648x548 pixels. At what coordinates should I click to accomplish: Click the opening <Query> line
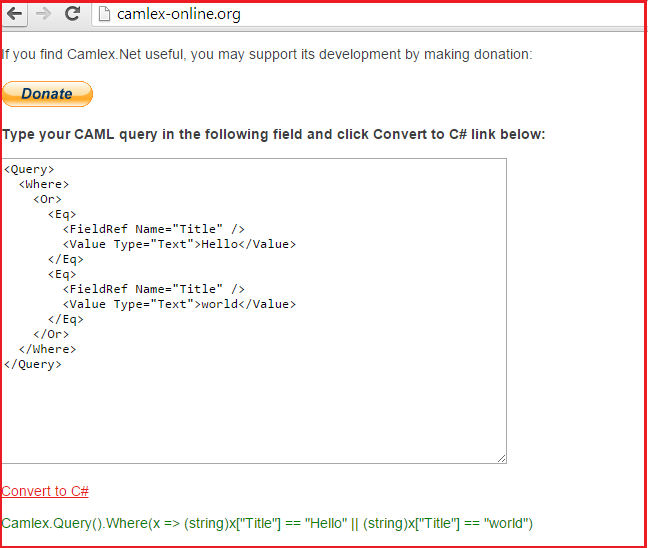(x=29, y=169)
